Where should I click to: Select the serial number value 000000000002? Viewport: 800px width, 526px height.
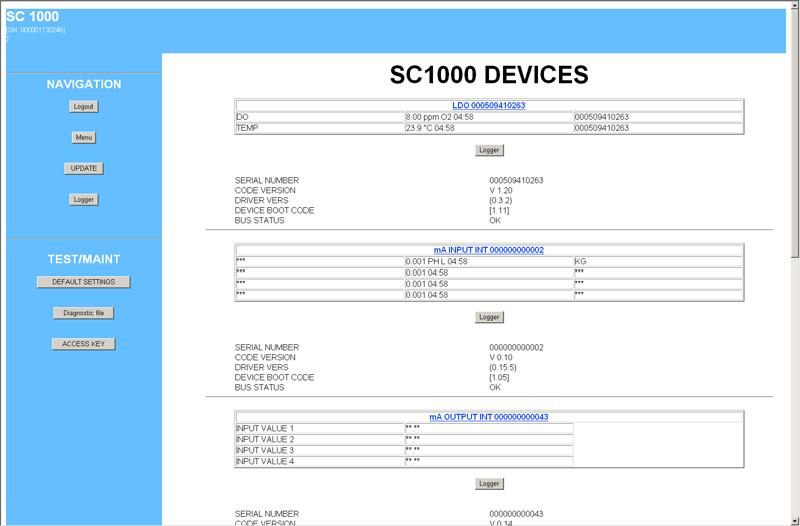click(x=516, y=347)
